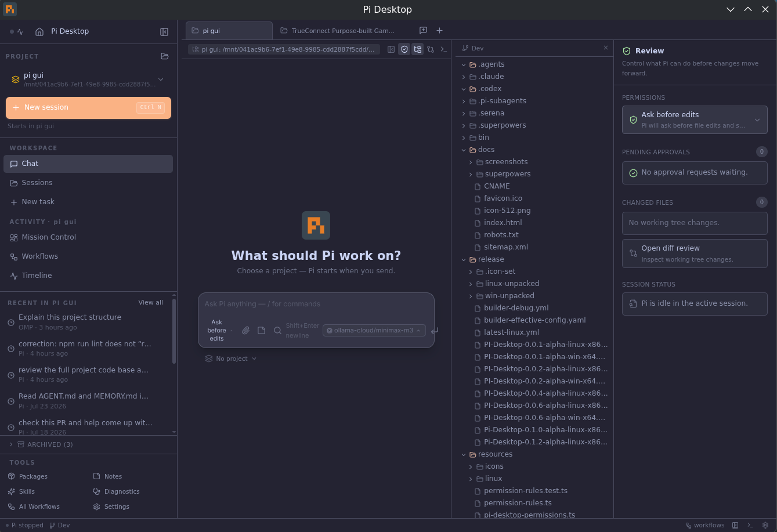Open Diagnostics in Tools

[x=116, y=491]
